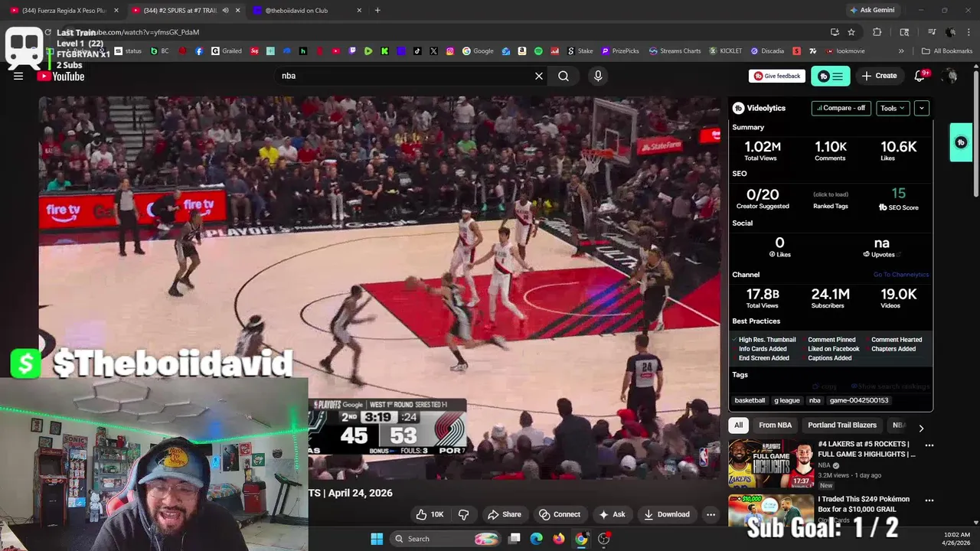Open the Videolytics Tools dropdown

pyautogui.click(x=893, y=108)
